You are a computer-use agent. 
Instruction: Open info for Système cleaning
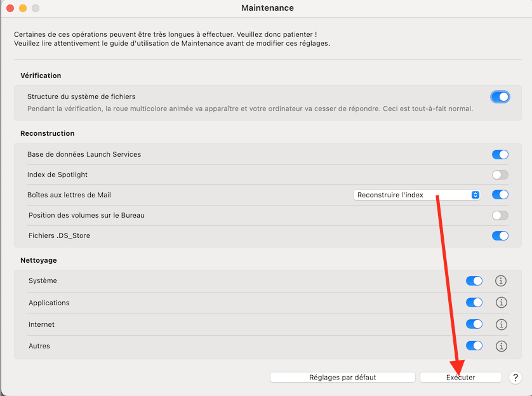tap(501, 280)
